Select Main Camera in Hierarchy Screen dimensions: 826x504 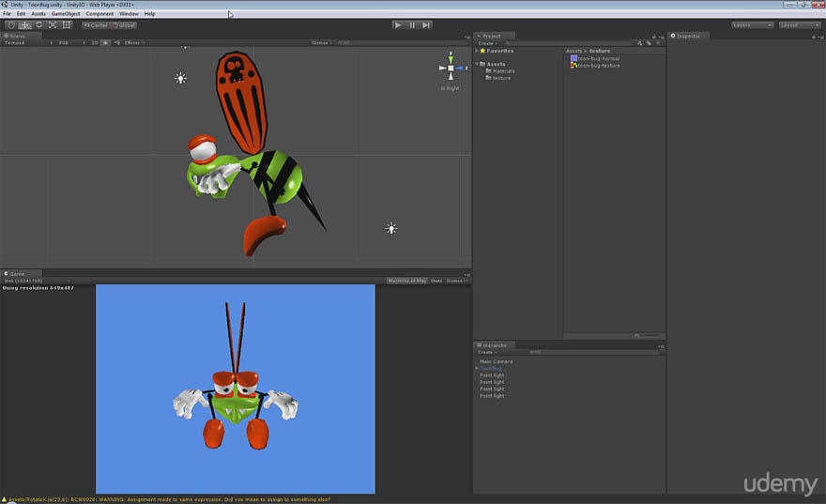coord(497,361)
